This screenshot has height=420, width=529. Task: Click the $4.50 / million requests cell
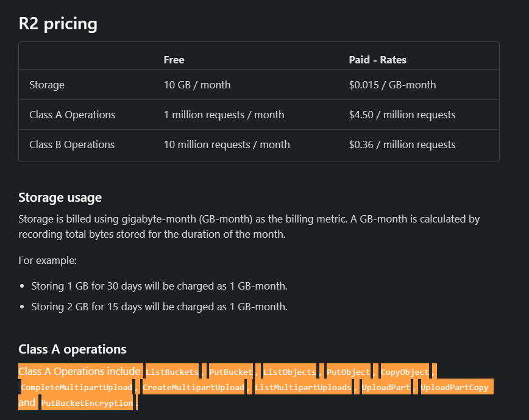click(402, 115)
